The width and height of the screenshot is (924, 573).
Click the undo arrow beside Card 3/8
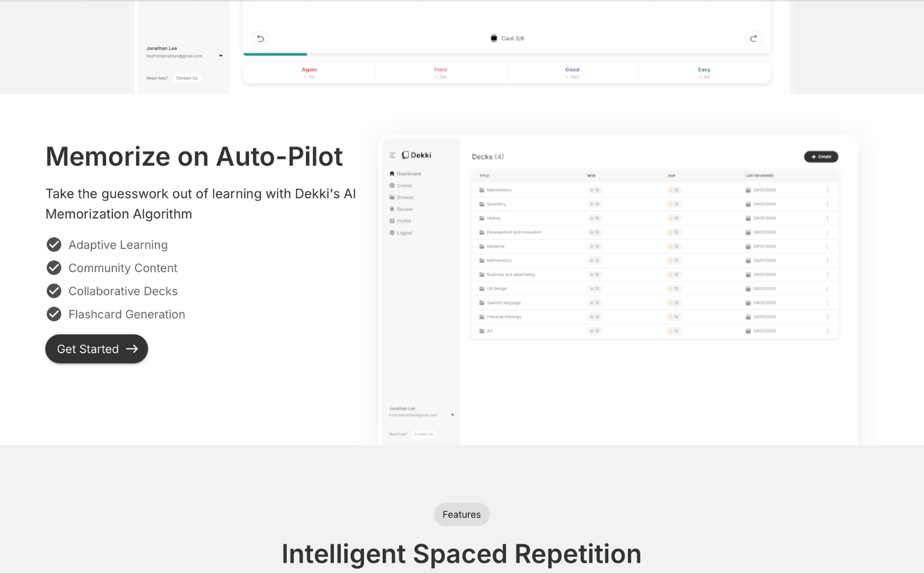click(x=261, y=38)
